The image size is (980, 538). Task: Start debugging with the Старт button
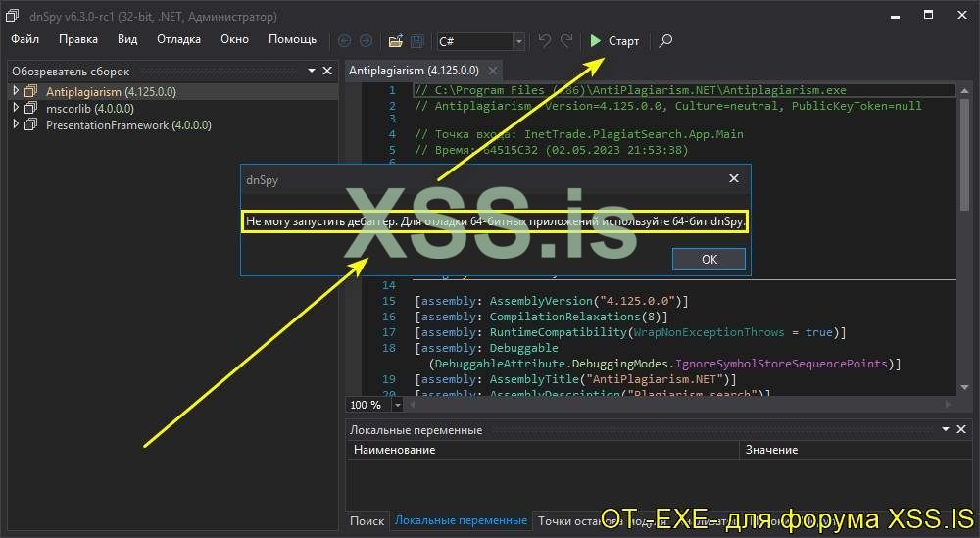[x=614, y=41]
